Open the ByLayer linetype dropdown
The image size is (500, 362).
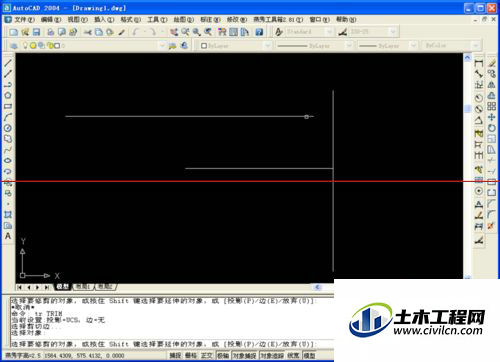click(349, 45)
